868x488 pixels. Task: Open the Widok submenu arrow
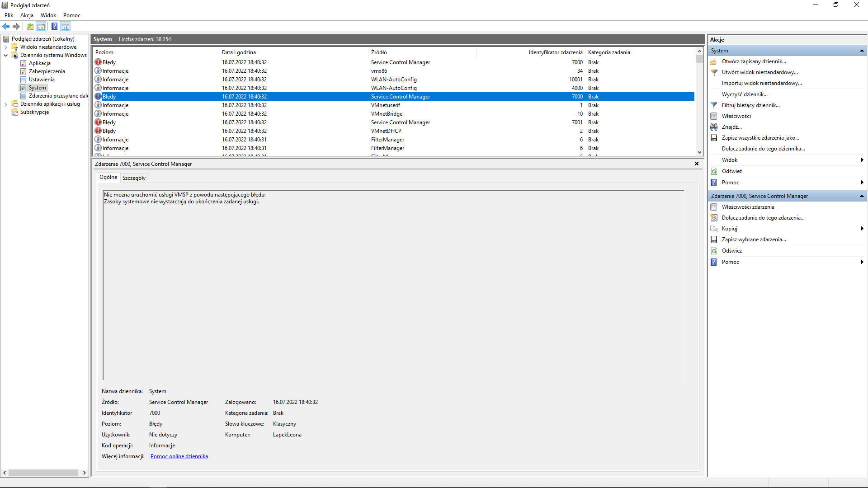tap(862, 160)
